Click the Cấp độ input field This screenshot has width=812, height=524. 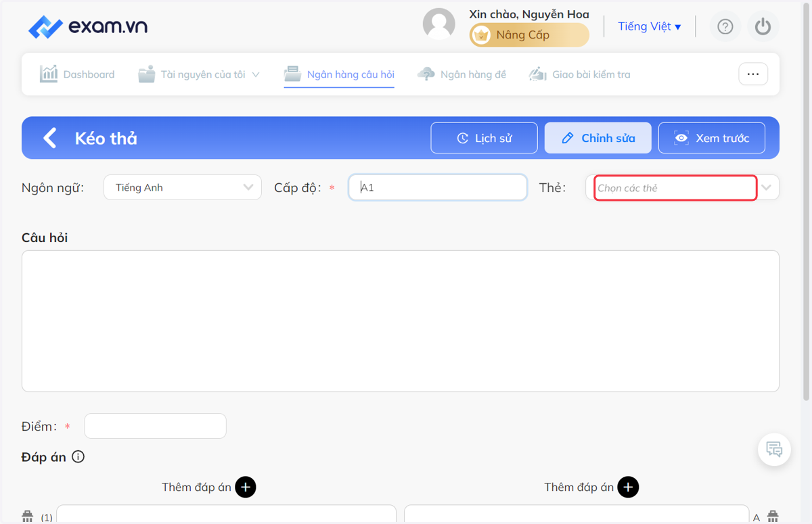click(x=438, y=187)
